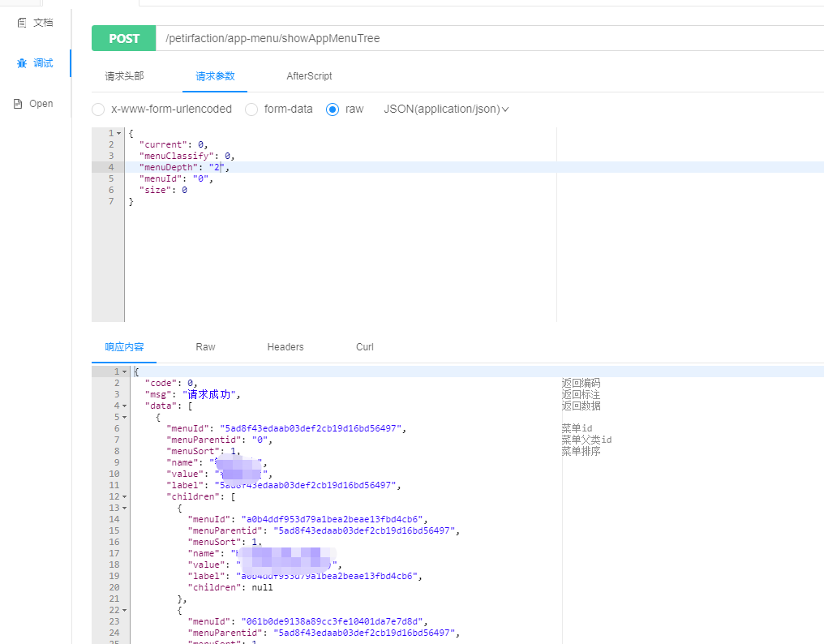This screenshot has height=644, width=824.
Task: Click line number 7 in request editor gutter
Action: [x=111, y=201]
